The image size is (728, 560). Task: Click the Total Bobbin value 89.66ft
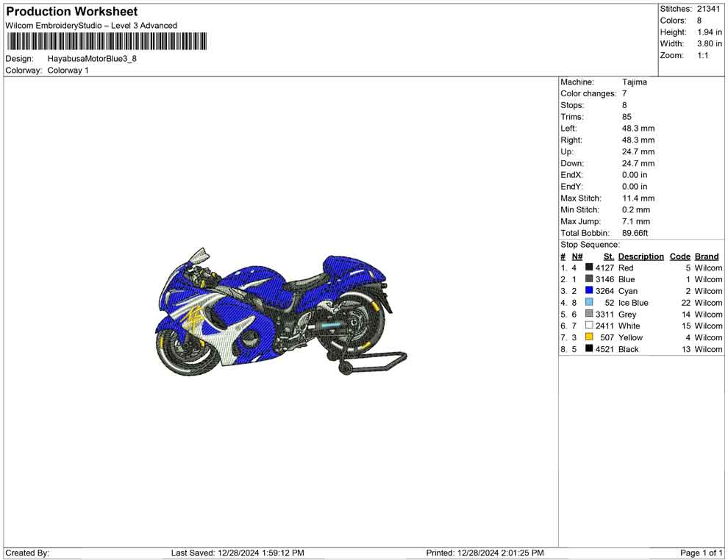635,233
